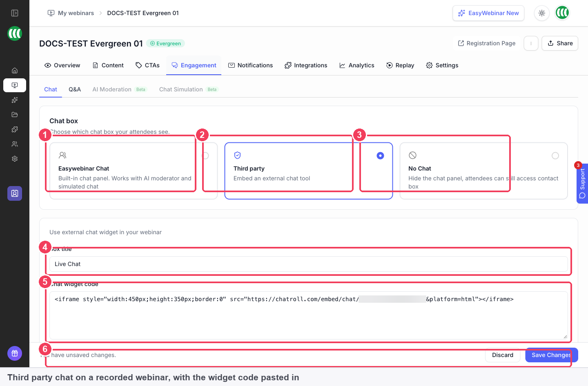Click the purple contact-card sidebar icon

[x=15, y=193]
